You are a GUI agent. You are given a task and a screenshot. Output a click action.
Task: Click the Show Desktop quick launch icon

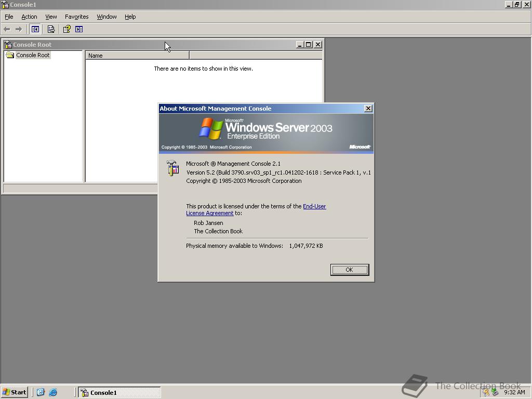41,392
